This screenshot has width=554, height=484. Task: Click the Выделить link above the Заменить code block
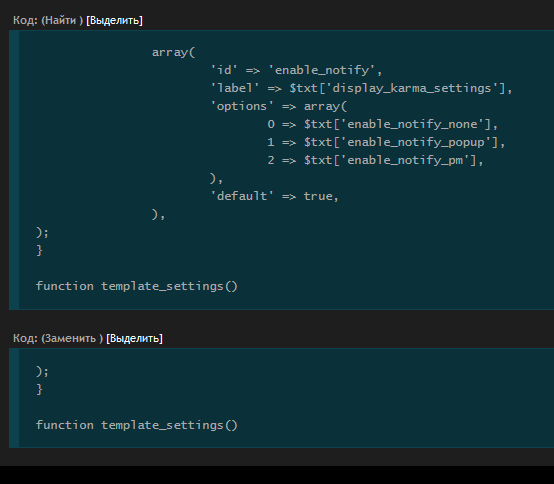[134, 338]
